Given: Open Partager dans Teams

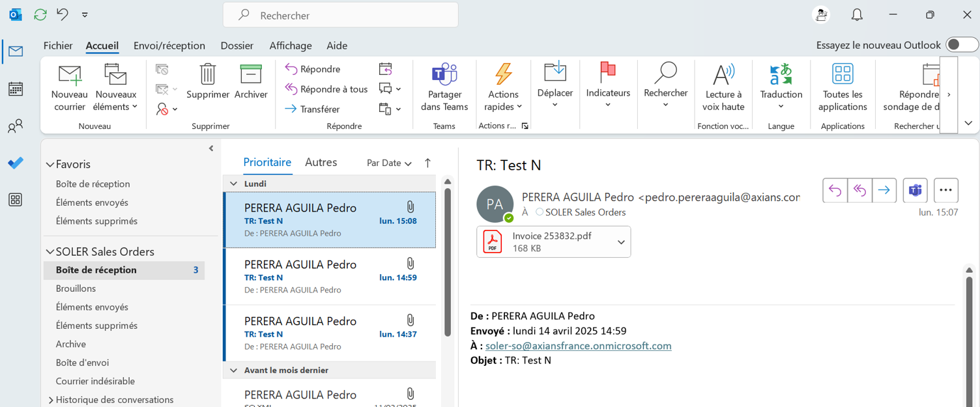Looking at the screenshot, I should click(444, 75).
